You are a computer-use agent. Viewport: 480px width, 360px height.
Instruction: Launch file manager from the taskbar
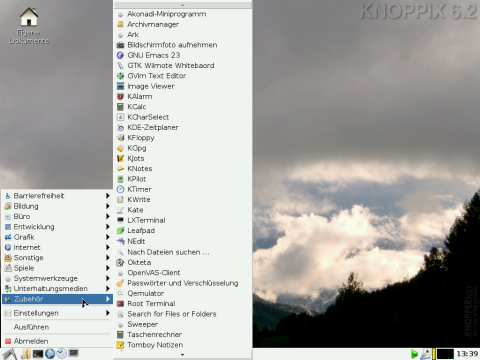pos(26,354)
